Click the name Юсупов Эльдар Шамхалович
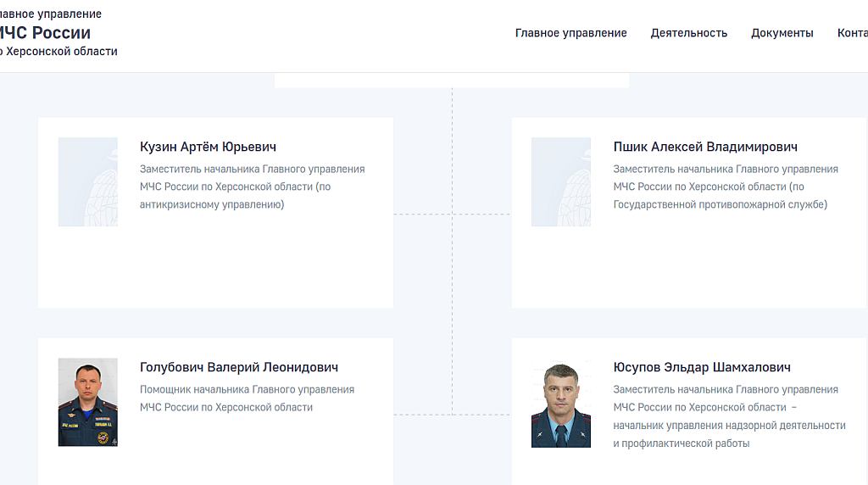This screenshot has height=485, width=868. click(x=701, y=367)
